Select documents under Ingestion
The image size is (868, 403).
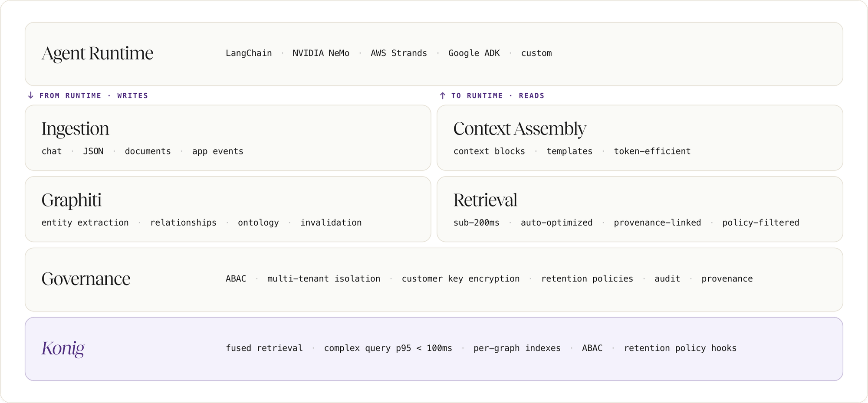click(148, 151)
